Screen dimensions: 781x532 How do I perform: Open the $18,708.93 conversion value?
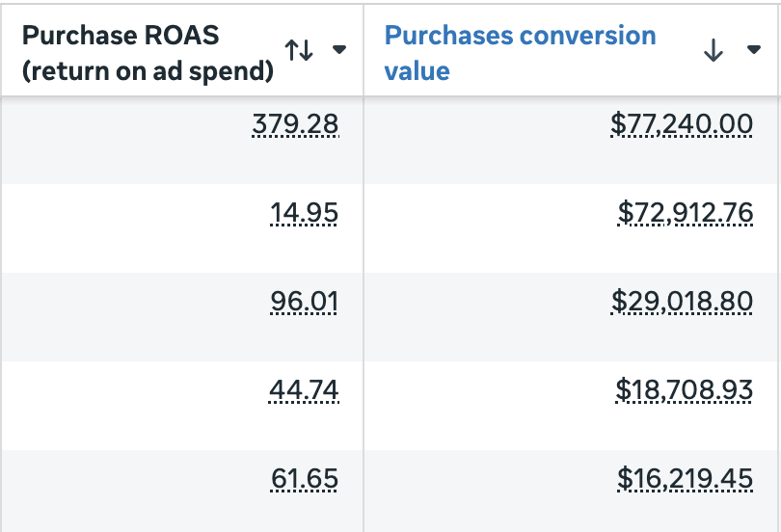(x=684, y=390)
